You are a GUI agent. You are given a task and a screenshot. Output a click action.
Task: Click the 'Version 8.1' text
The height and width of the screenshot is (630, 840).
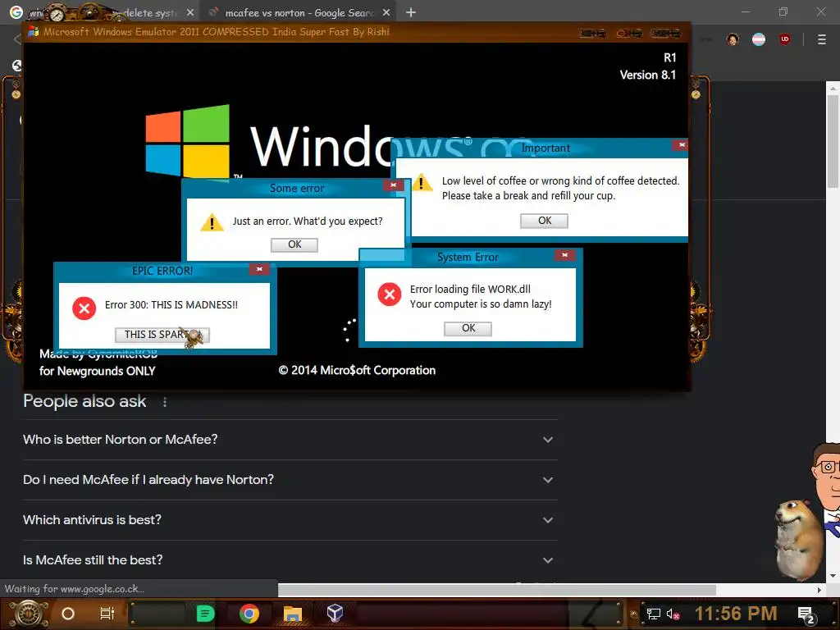[x=648, y=75]
